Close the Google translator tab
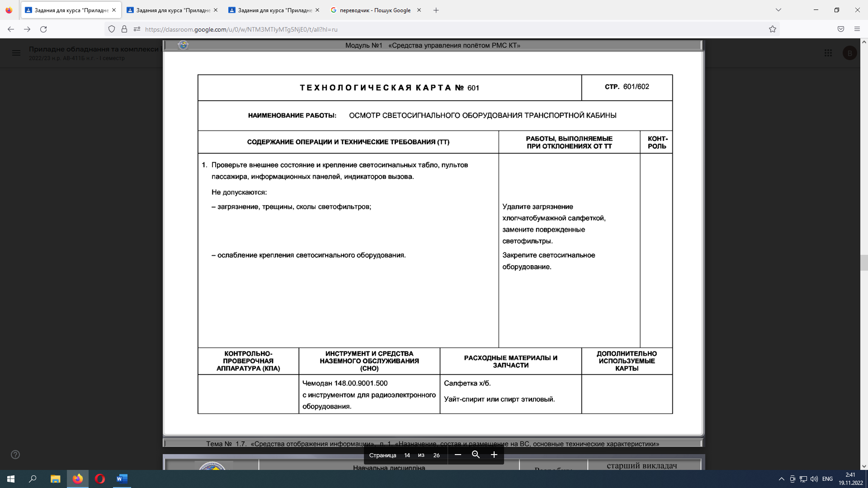The width and height of the screenshot is (868, 488). 419,10
